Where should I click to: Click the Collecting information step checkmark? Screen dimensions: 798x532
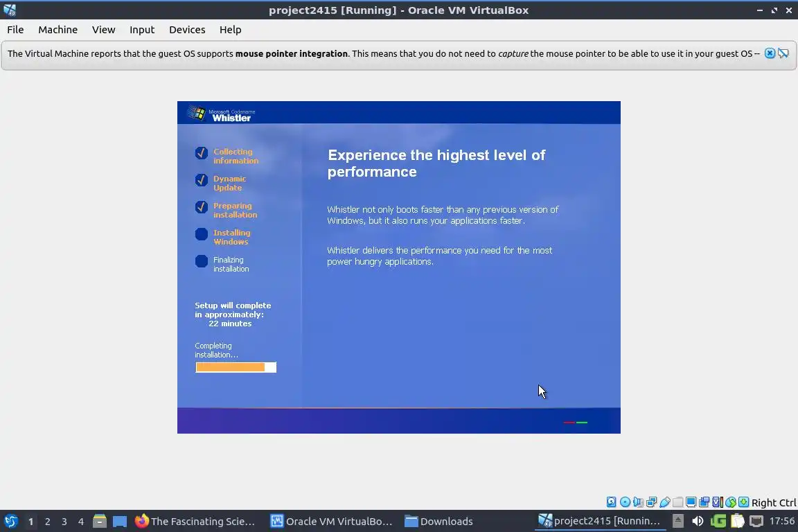(202, 152)
